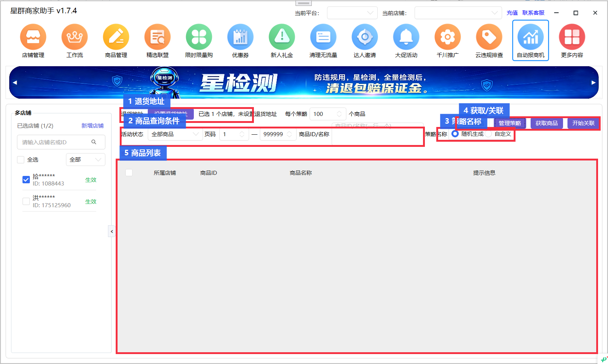Click the end page 999999 field
Screen dimensions: 608x364
pyautogui.click(x=278, y=134)
